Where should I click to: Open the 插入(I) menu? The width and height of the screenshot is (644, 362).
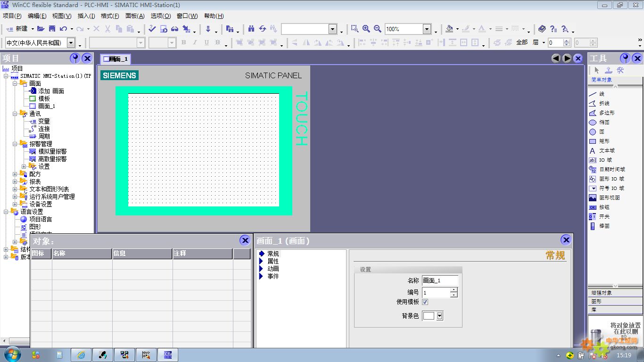coord(86,16)
